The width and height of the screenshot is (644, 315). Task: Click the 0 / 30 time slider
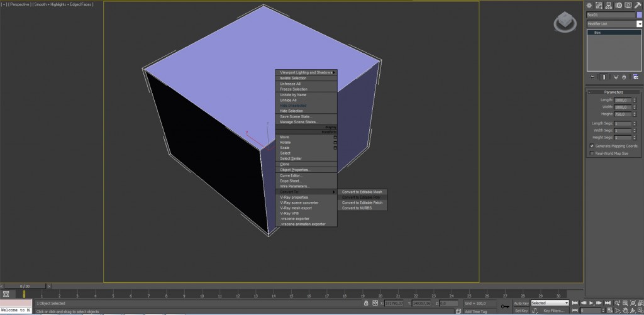point(25,286)
